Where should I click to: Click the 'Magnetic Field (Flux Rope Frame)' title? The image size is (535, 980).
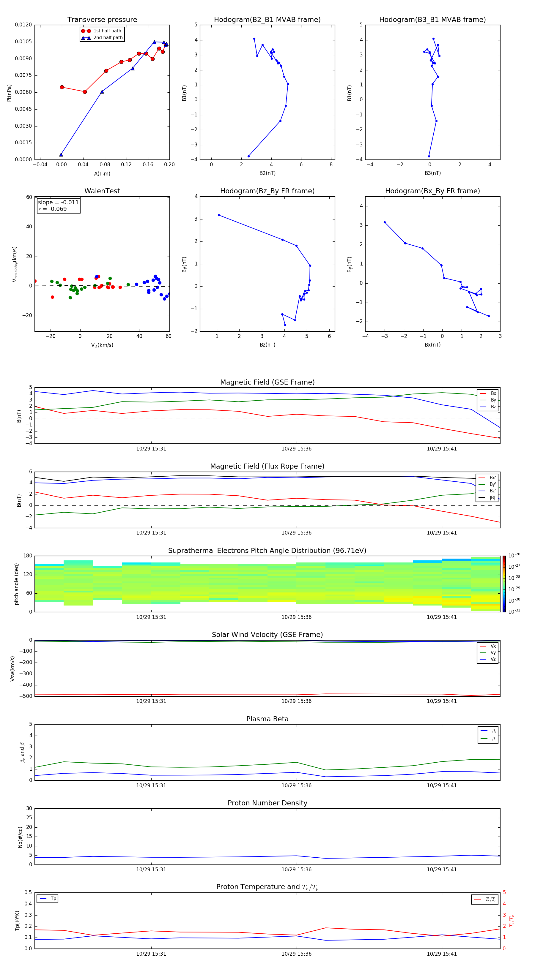coord(267,467)
